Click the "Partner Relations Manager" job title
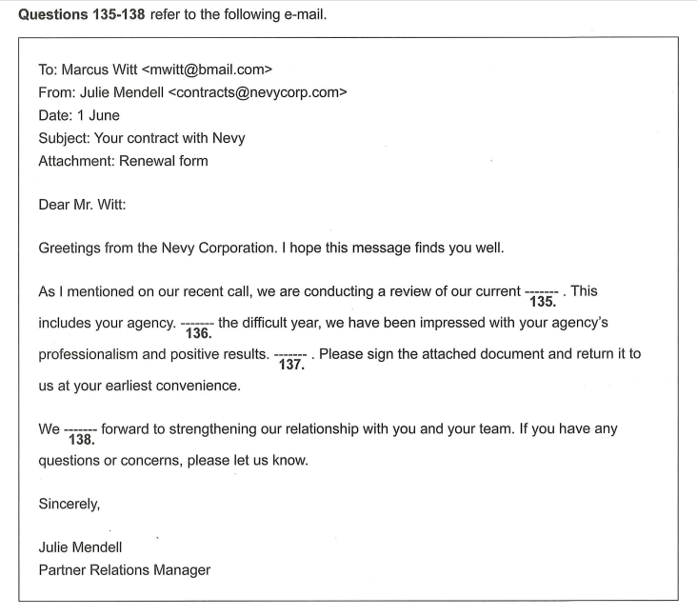 124,570
